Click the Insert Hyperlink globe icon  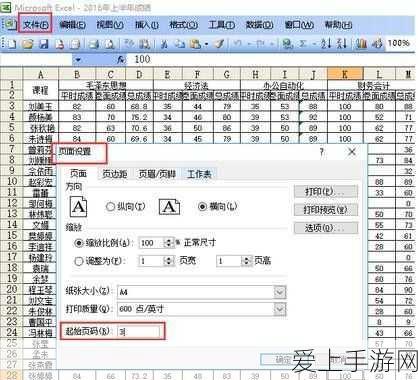[x=287, y=44]
